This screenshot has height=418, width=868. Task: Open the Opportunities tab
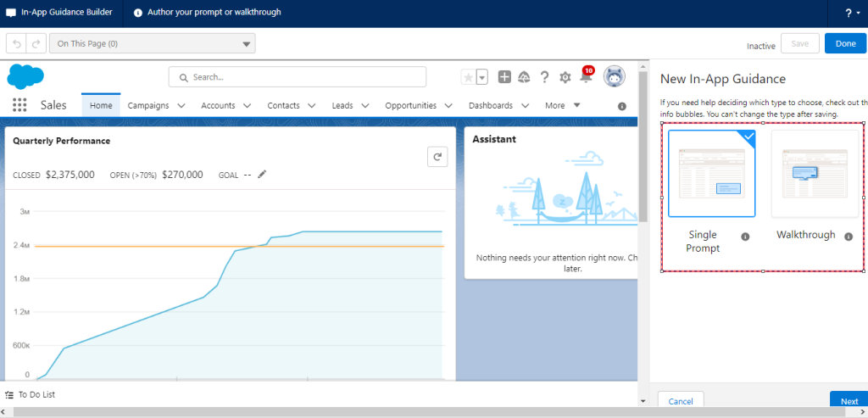pyautogui.click(x=411, y=105)
